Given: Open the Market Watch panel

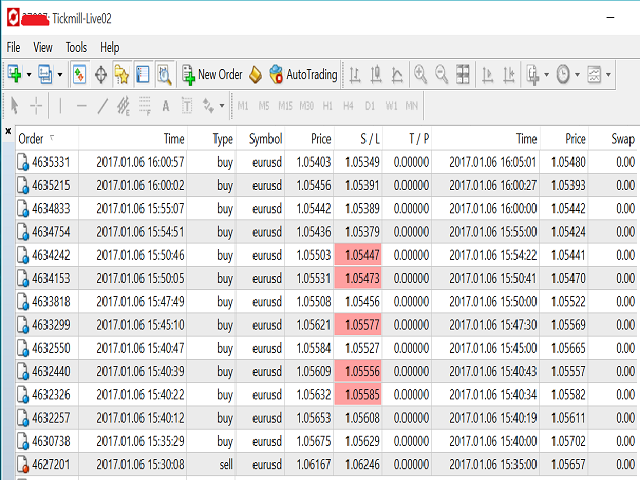Looking at the screenshot, I should tap(80, 74).
